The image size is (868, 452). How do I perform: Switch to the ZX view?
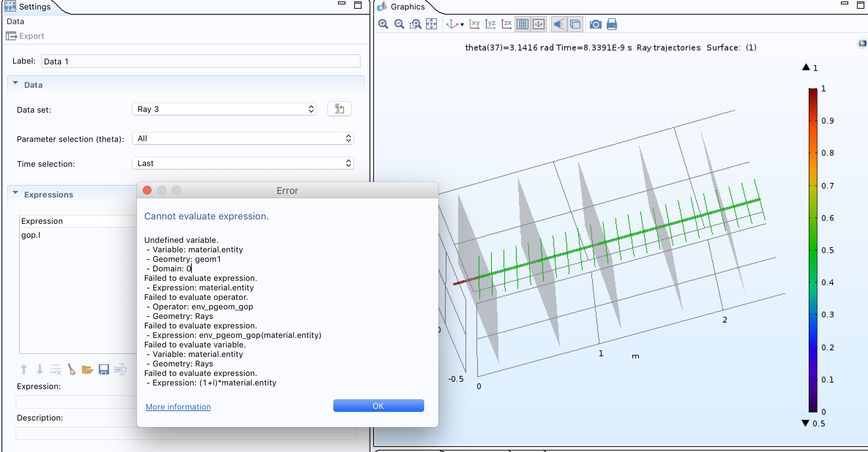506,24
